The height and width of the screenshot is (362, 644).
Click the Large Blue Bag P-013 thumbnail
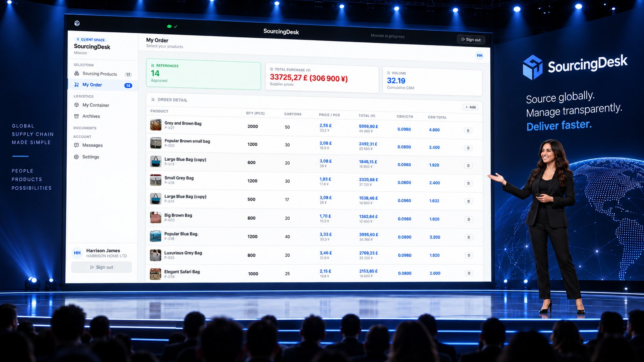pos(156,161)
